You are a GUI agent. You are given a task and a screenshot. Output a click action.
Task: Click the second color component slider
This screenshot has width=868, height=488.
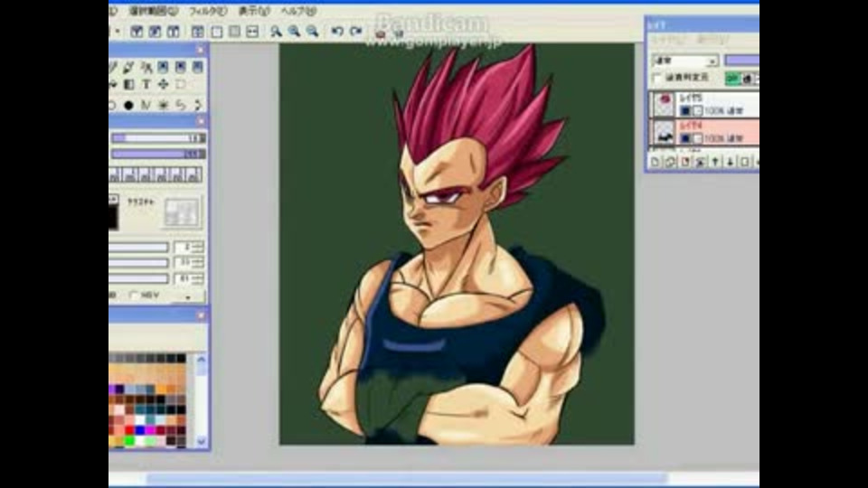(138, 263)
